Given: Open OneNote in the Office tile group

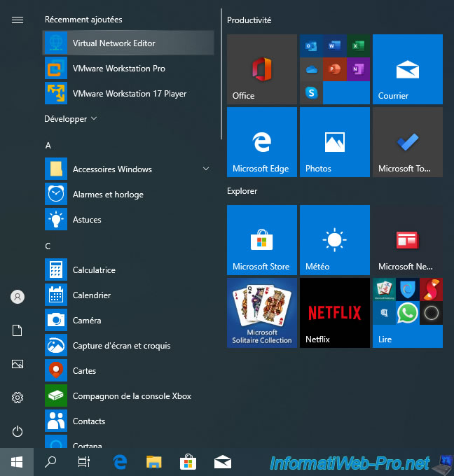Looking at the screenshot, I should (358, 69).
